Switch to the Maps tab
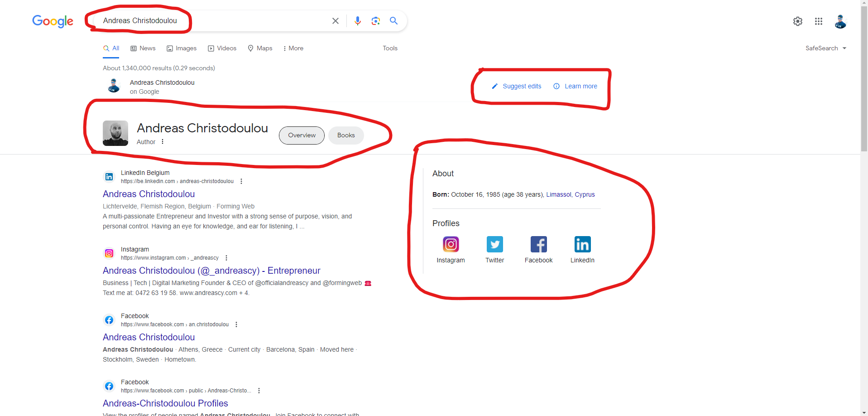This screenshot has height=416, width=868. pos(260,48)
